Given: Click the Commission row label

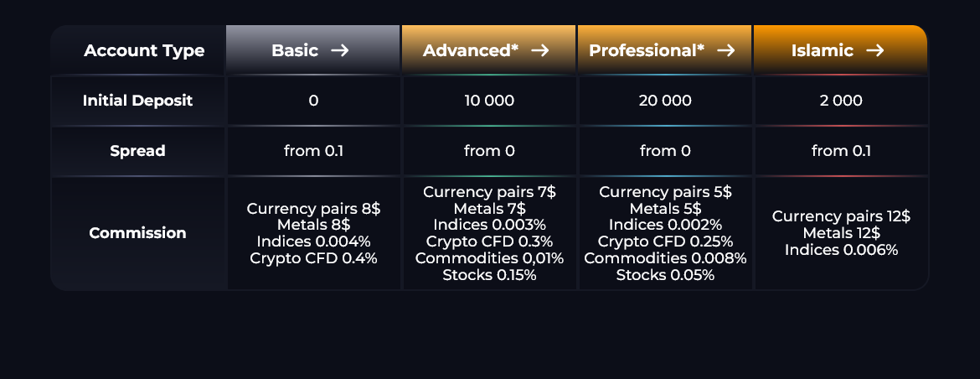Looking at the screenshot, I should click(x=137, y=233).
